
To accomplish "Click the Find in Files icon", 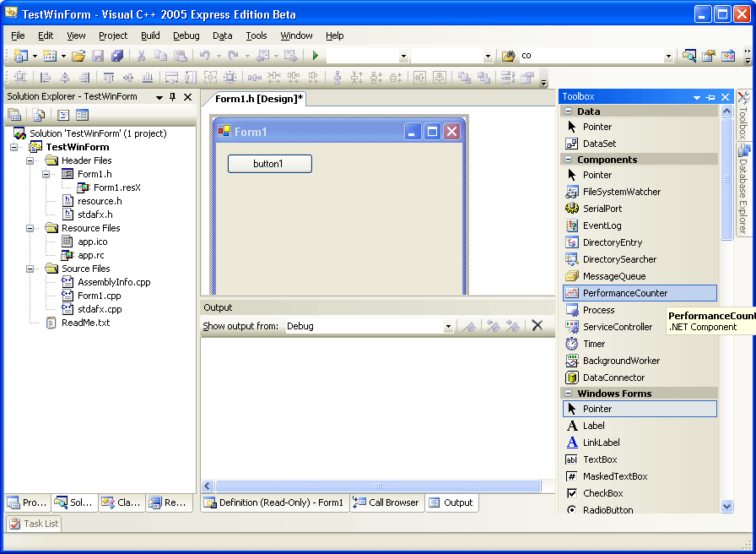I will pos(508,56).
